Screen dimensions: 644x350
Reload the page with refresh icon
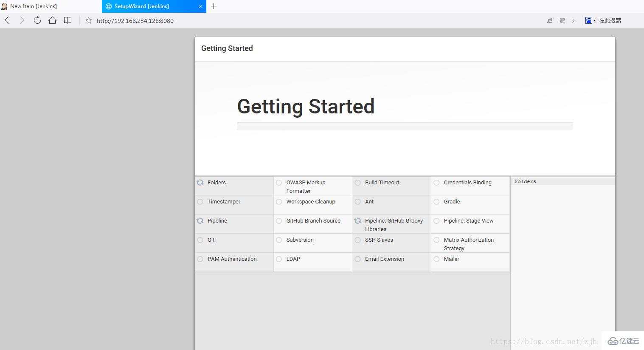coord(37,20)
